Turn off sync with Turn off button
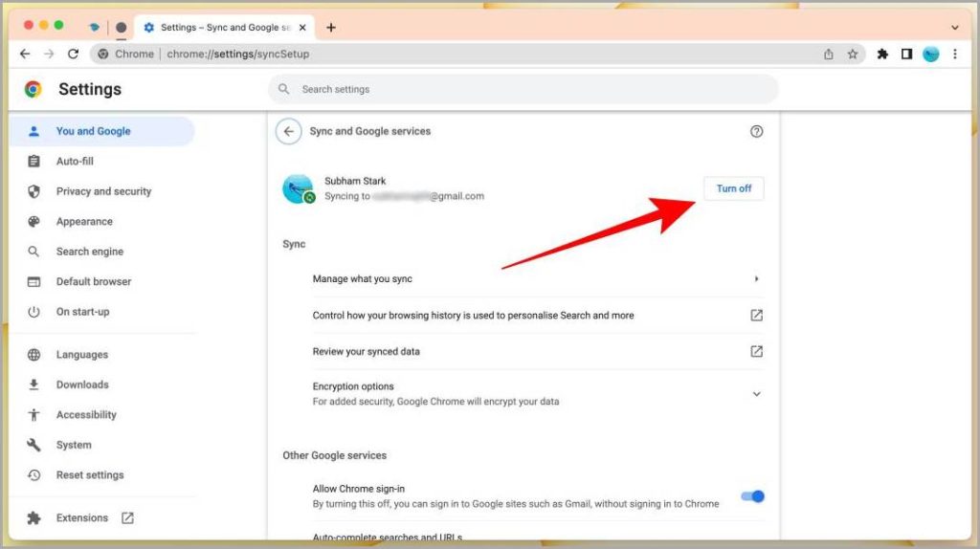This screenshot has height=549, width=980. 734,188
